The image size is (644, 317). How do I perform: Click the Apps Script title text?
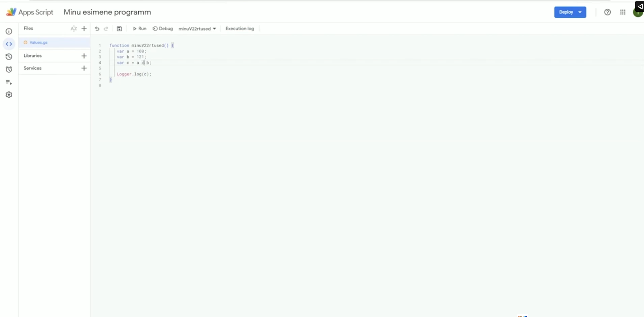(36, 12)
